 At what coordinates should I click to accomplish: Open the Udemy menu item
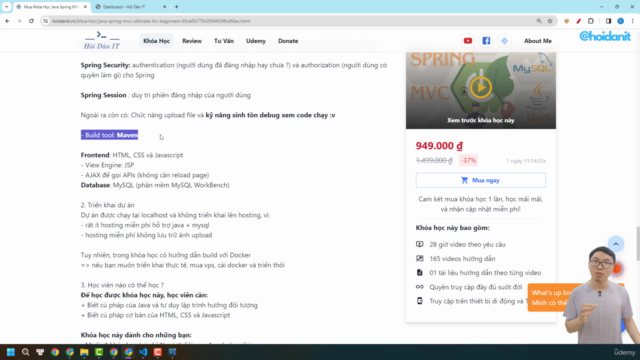(256, 41)
